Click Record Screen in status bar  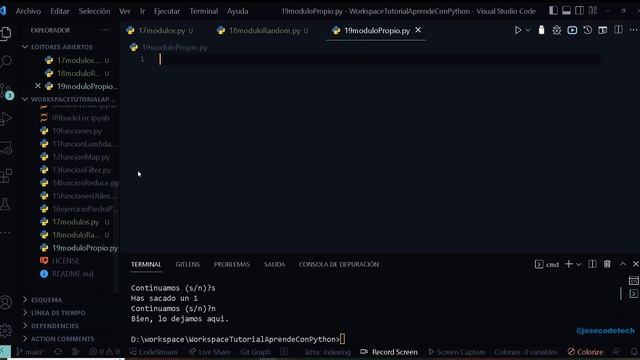(389, 352)
